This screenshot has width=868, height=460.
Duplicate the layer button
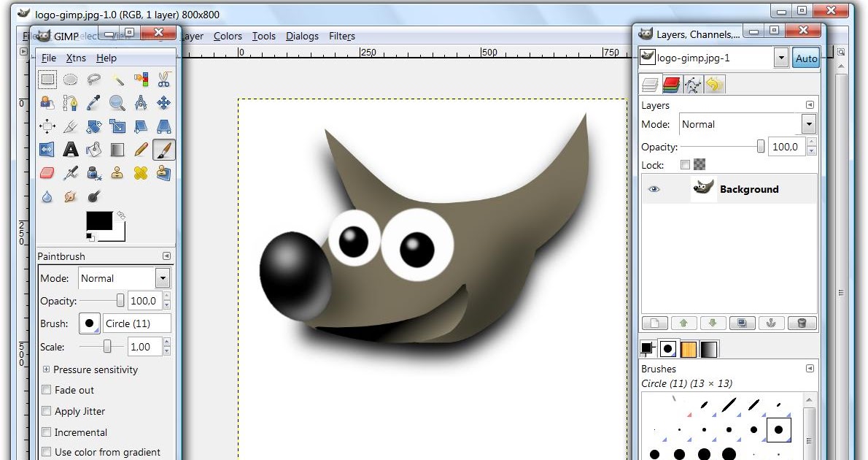[742, 323]
